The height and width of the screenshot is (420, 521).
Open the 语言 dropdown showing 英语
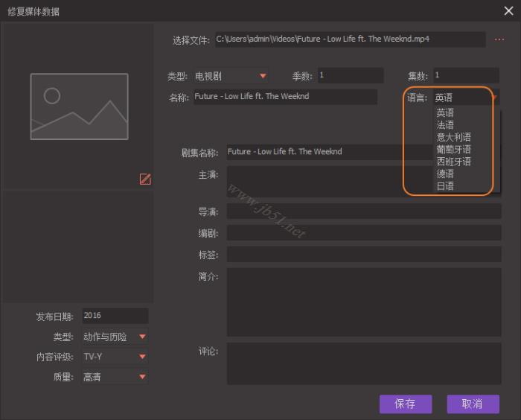coord(466,98)
